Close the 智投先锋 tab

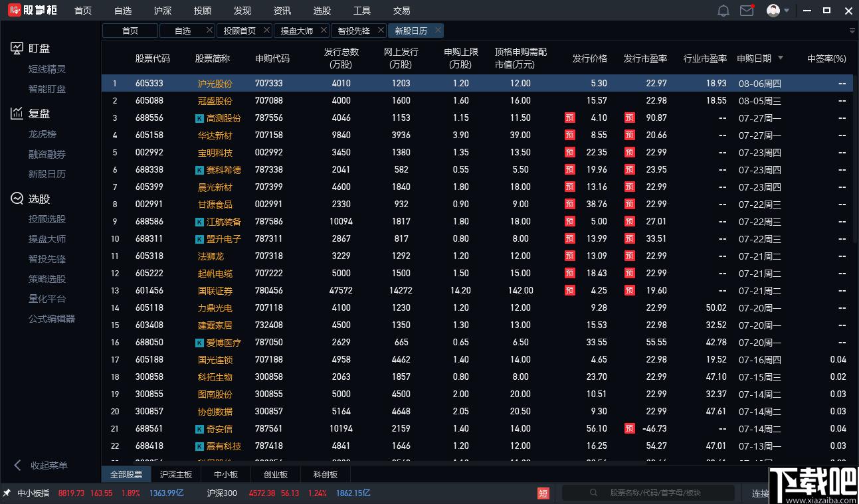(381, 30)
